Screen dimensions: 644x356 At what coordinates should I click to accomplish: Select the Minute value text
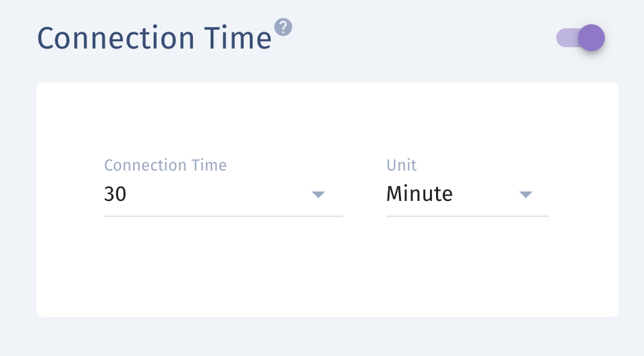click(x=419, y=194)
